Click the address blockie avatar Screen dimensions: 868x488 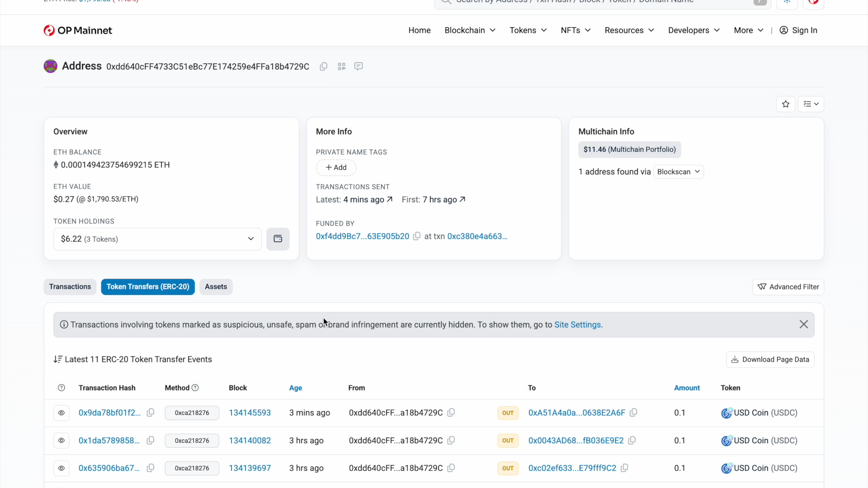click(x=50, y=66)
